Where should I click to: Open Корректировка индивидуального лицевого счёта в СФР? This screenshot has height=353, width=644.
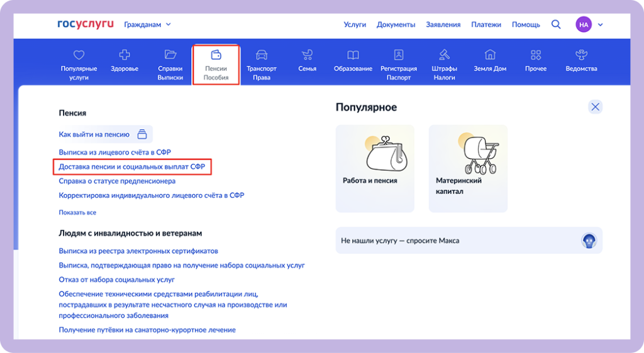click(152, 195)
